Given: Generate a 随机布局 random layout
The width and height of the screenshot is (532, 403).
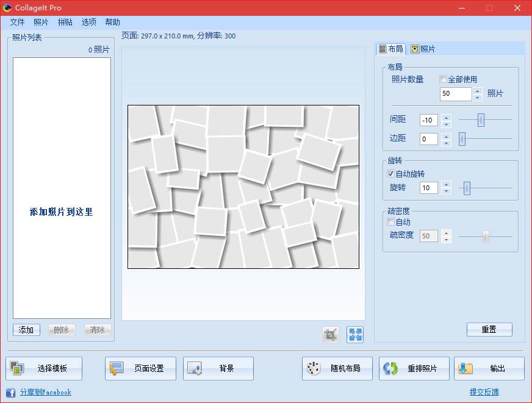Looking at the screenshot, I should 337,368.
